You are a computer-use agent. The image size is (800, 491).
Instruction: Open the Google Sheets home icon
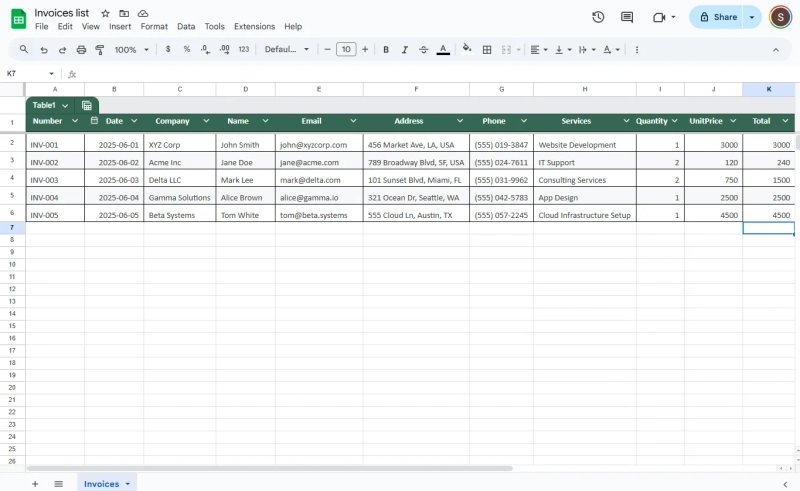coord(18,19)
